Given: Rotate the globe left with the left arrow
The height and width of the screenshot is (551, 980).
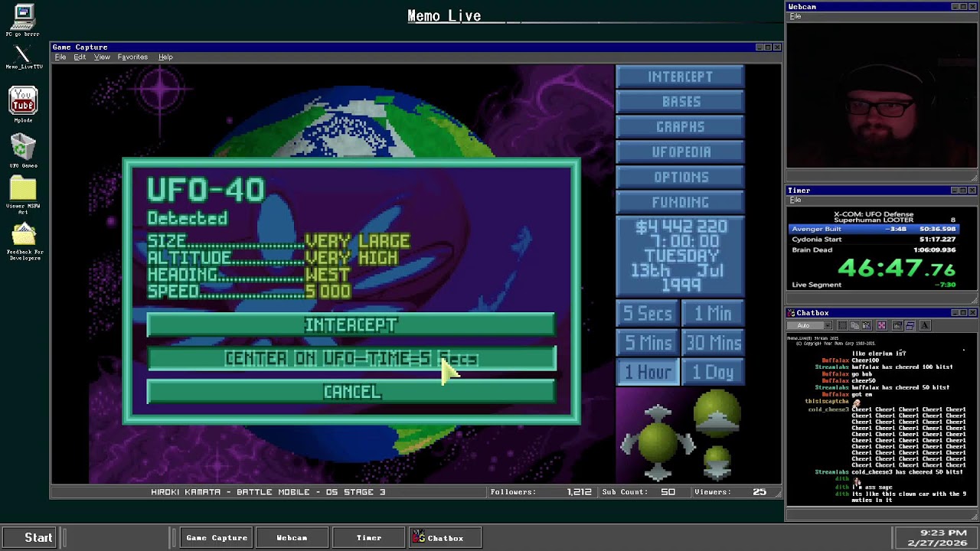Looking at the screenshot, I should point(629,443).
